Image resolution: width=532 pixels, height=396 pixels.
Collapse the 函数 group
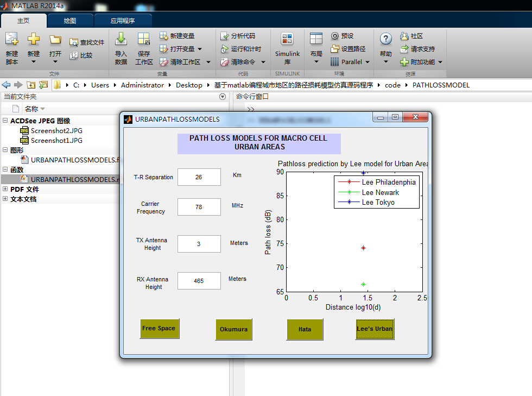click(5, 169)
